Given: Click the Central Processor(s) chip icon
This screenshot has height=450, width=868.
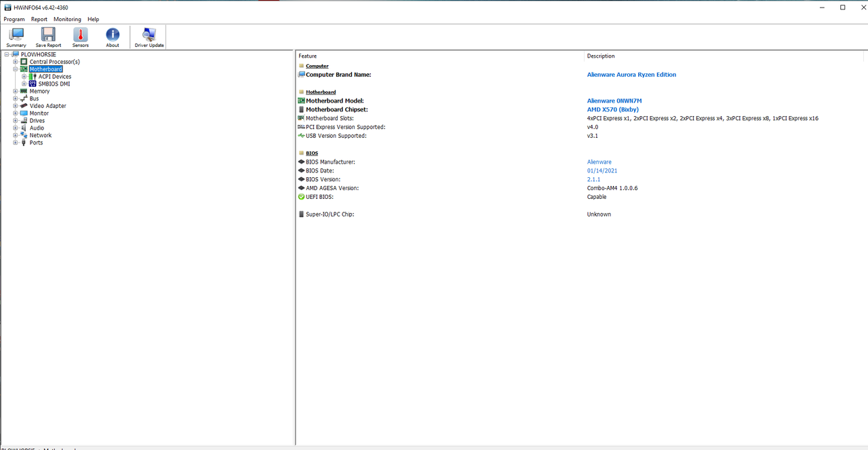Looking at the screenshot, I should click(x=24, y=62).
